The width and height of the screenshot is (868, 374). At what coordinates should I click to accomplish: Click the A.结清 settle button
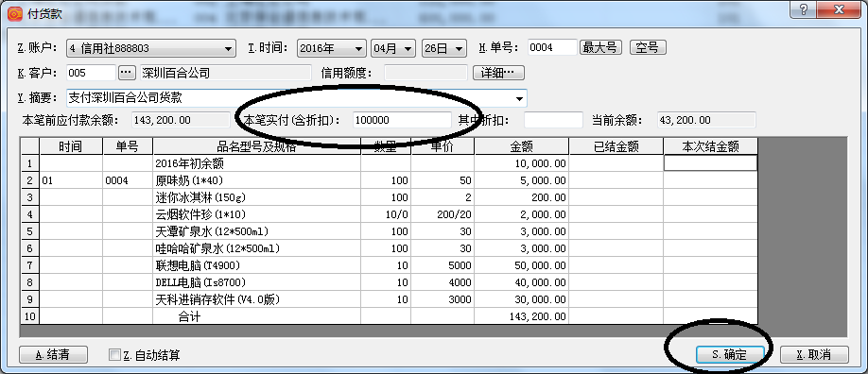pos(53,354)
